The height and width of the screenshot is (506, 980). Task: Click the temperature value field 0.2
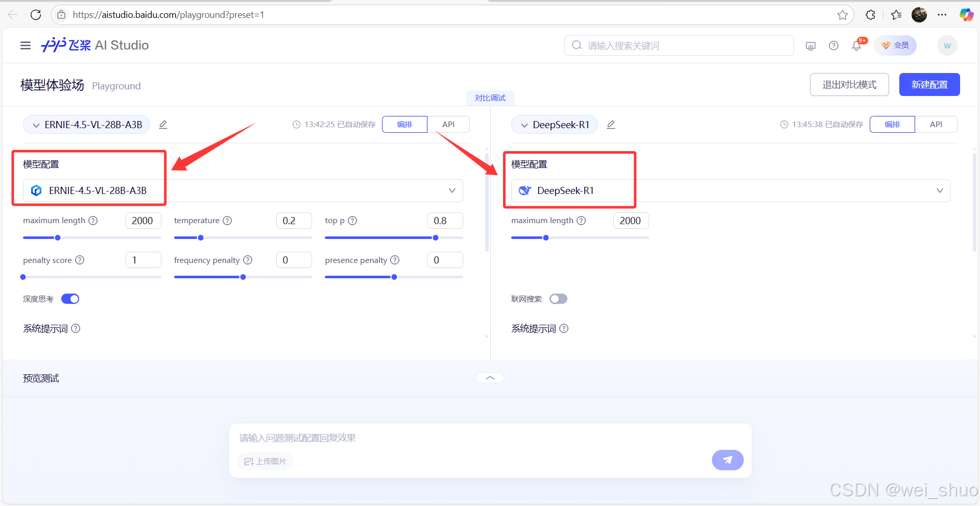tap(294, 221)
